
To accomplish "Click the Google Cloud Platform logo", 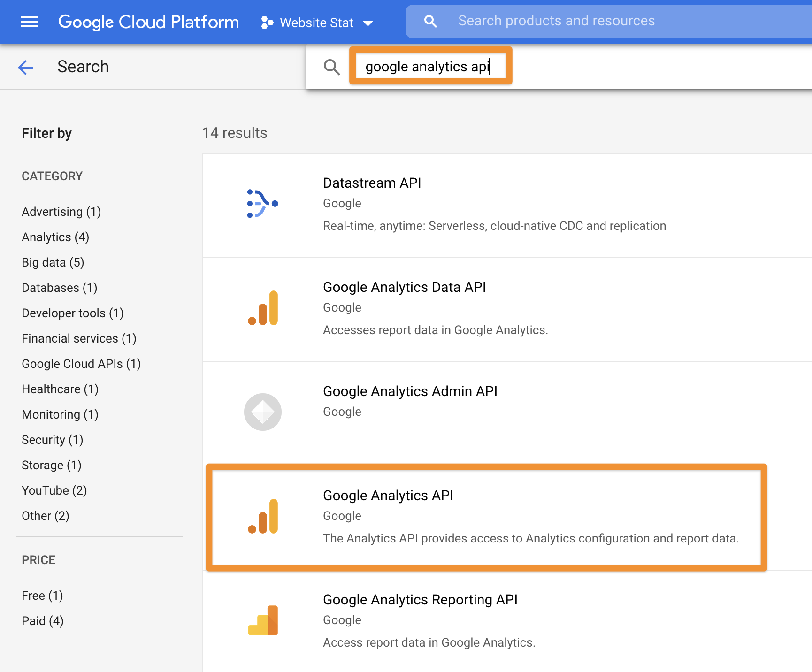I will click(x=148, y=22).
